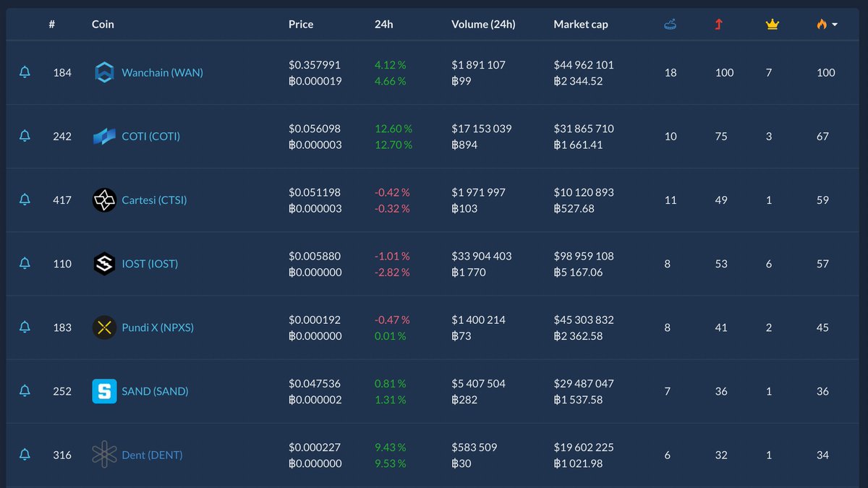Screen dimensions: 868x488
Task: Click Dent price $0.000227
Action: pos(315,447)
